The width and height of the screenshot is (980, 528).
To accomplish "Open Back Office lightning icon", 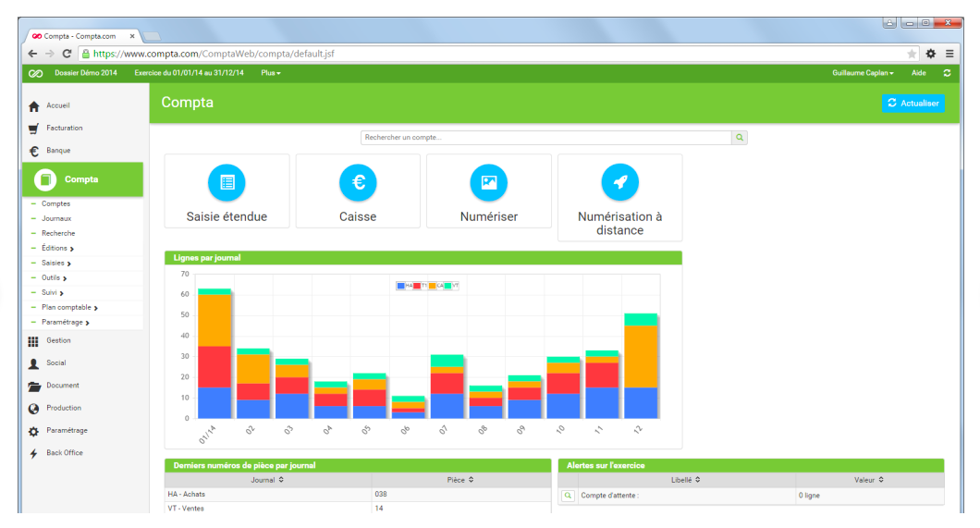I will [34, 454].
